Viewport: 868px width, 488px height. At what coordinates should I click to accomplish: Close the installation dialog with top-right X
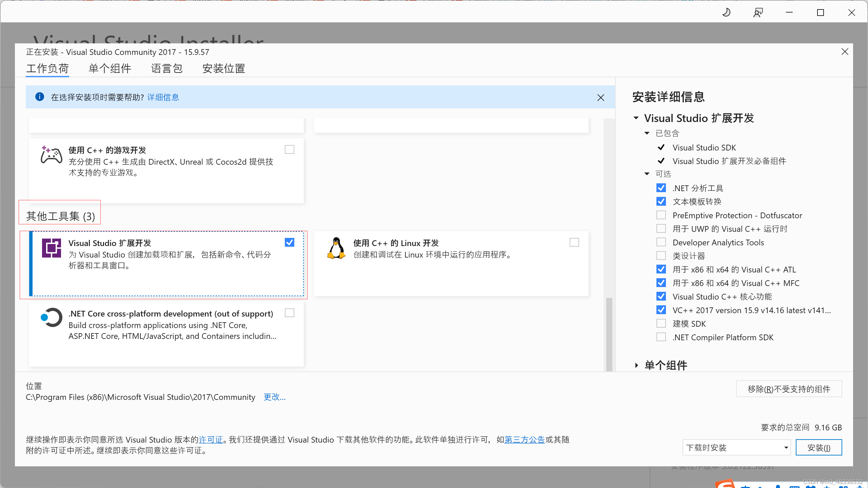pos(845,52)
